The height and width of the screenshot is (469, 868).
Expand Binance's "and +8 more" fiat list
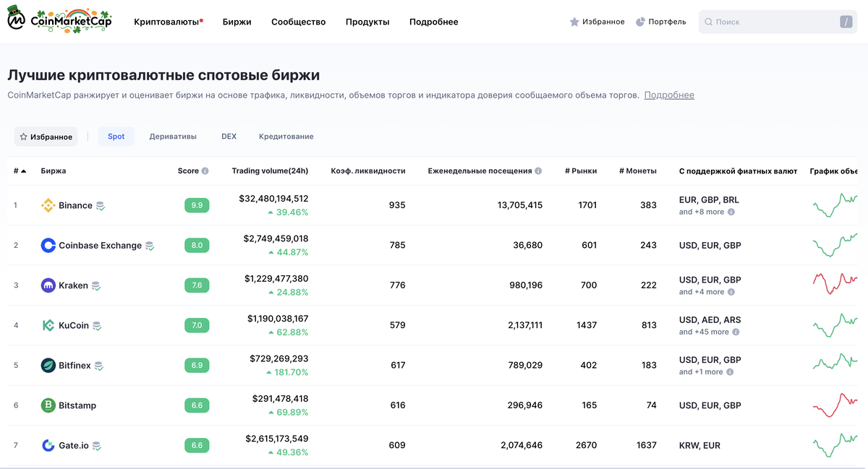click(x=707, y=212)
